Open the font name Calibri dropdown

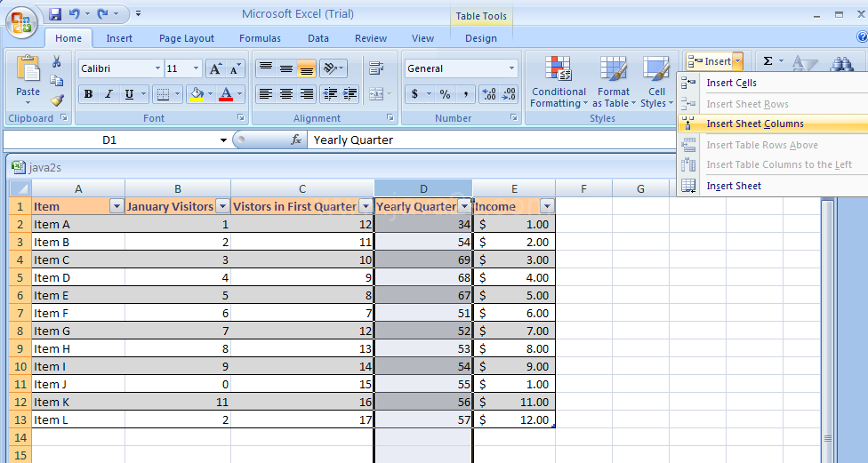tap(157, 68)
